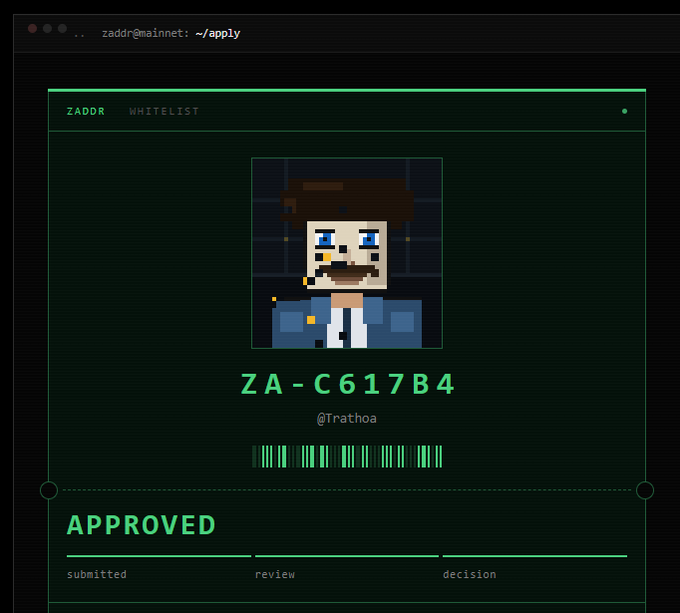
Task: Click the @Trathoa username handle
Action: 347,419
